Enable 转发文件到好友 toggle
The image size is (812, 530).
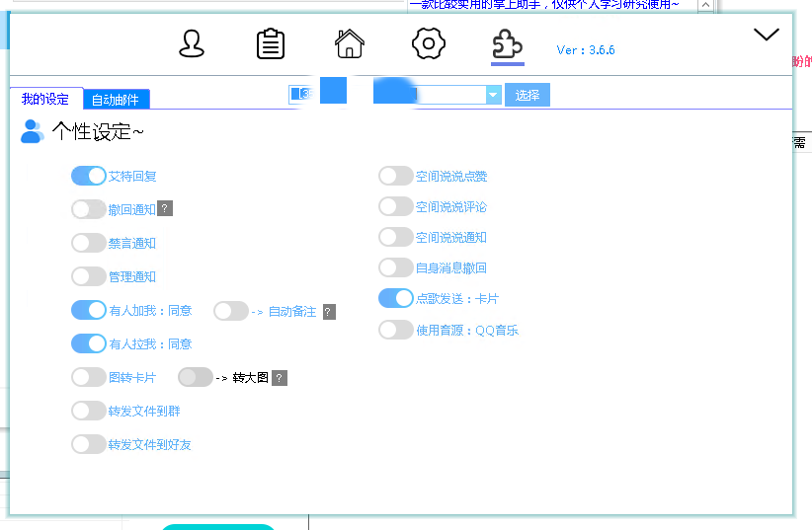point(89,444)
